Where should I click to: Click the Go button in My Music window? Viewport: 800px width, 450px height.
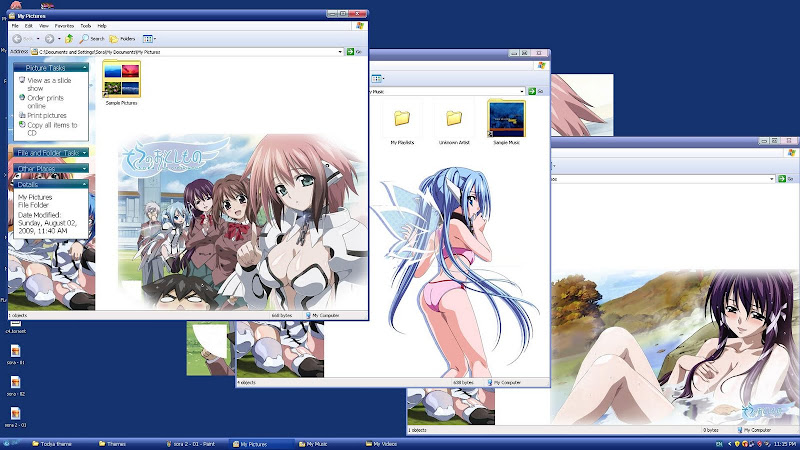tap(535, 91)
